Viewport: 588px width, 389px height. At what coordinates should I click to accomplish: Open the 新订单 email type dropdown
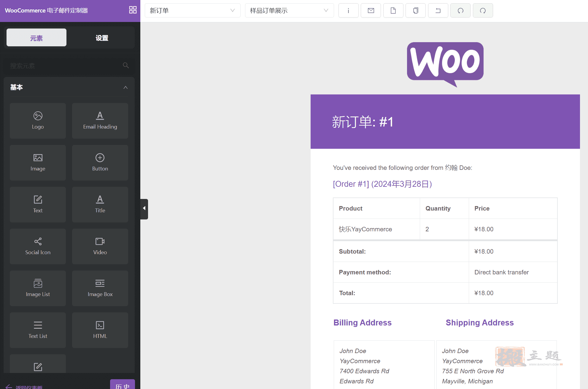click(x=193, y=10)
